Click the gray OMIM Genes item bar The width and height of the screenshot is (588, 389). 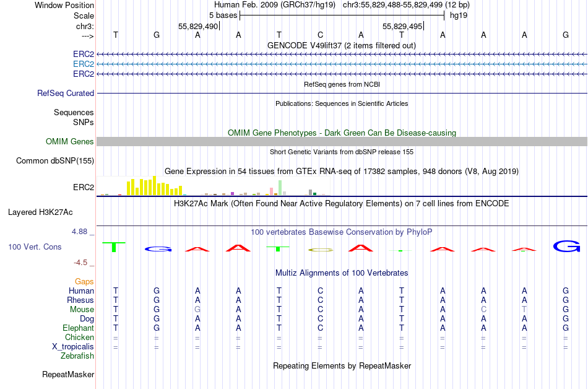(342, 141)
